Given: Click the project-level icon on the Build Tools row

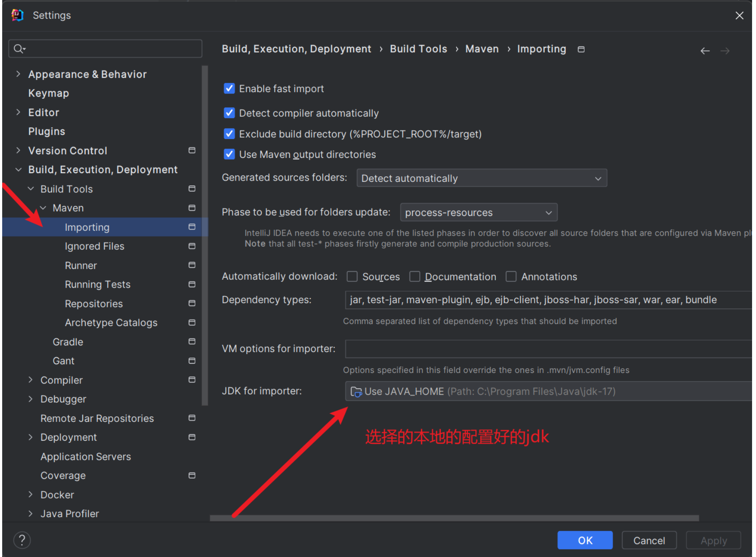Looking at the screenshot, I should [x=192, y=188].
